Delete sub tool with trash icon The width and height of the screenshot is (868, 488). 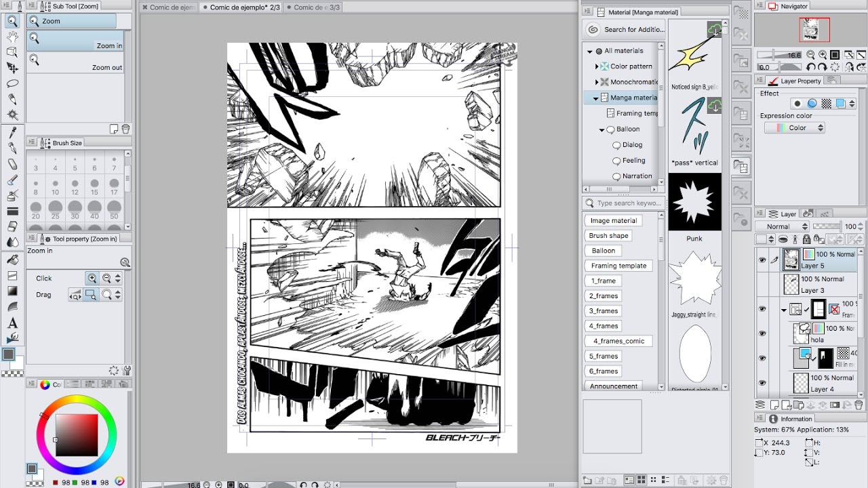[x=126, y=129]
